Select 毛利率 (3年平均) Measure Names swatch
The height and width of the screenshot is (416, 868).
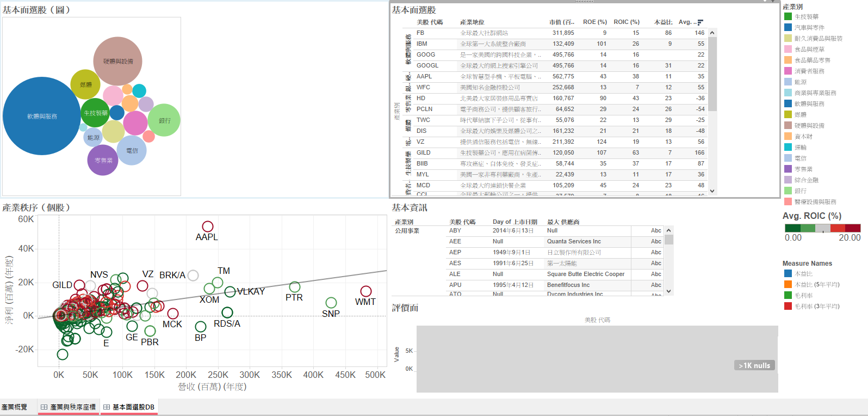[x=788, y=306]
